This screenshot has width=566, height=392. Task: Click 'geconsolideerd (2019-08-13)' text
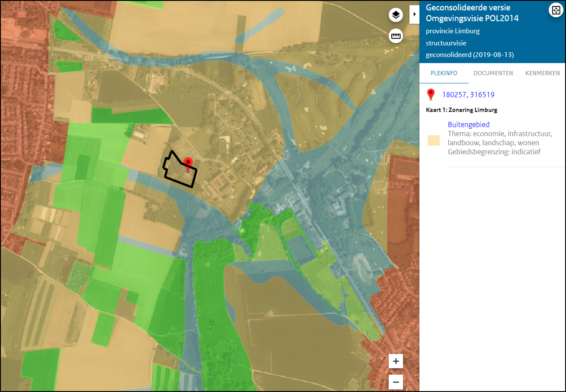tap(470, 55)
